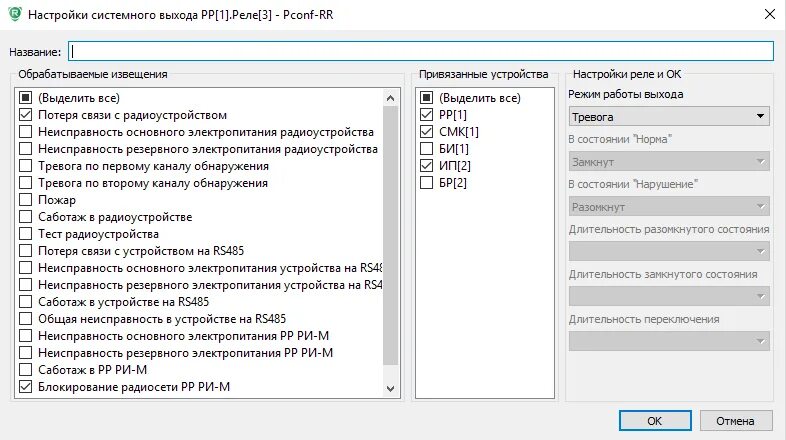Uncheck device ИП[2]
Viewport: 786px width, 440px height.
427,165
